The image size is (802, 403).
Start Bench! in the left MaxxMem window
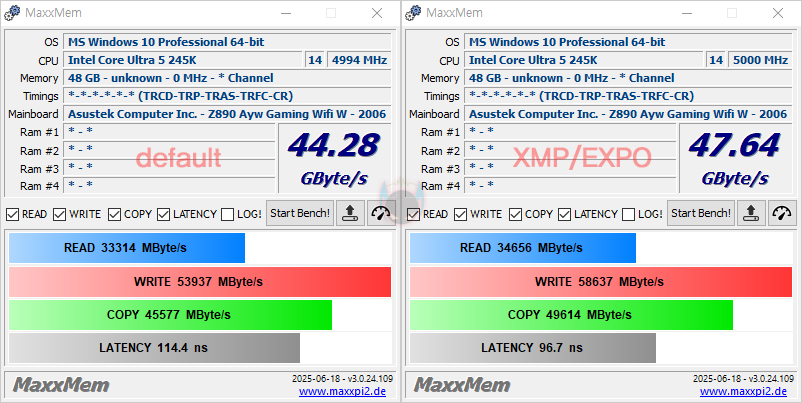300,213
